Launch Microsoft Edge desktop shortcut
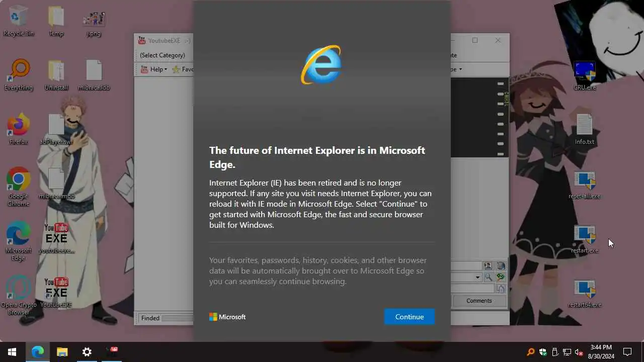The width and height of the screenshot is (644, 362). point(19,241)
